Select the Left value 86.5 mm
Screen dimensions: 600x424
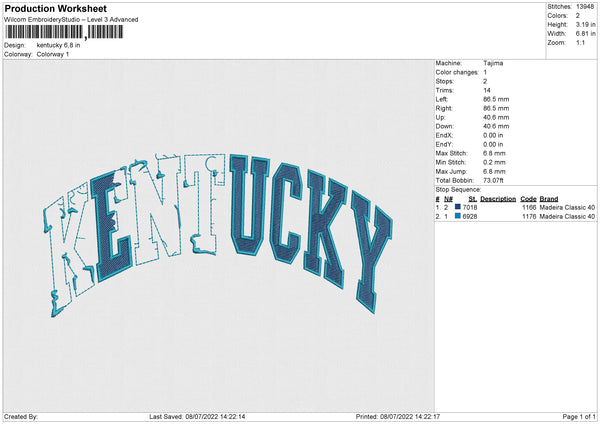(496, 99)
